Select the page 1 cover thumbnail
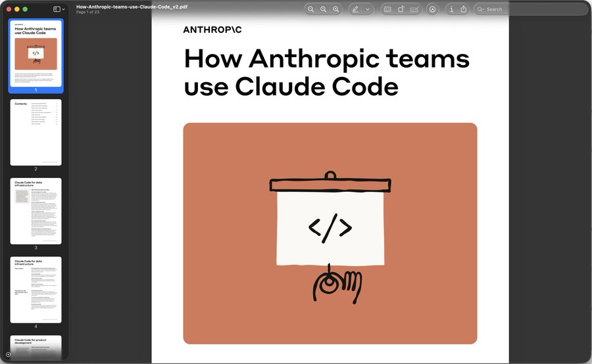Viewport: 592px width, 364px height. [36, 54]
